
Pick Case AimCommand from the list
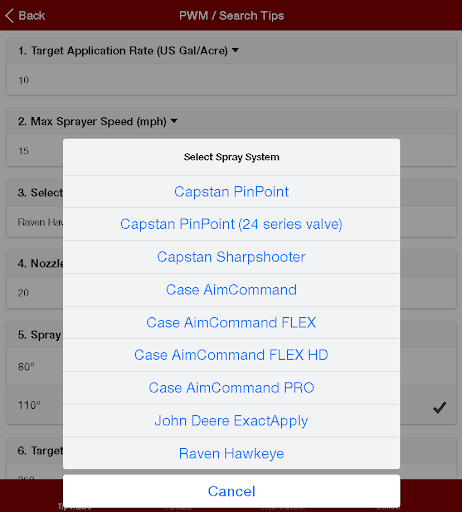[x=231, y=290]
